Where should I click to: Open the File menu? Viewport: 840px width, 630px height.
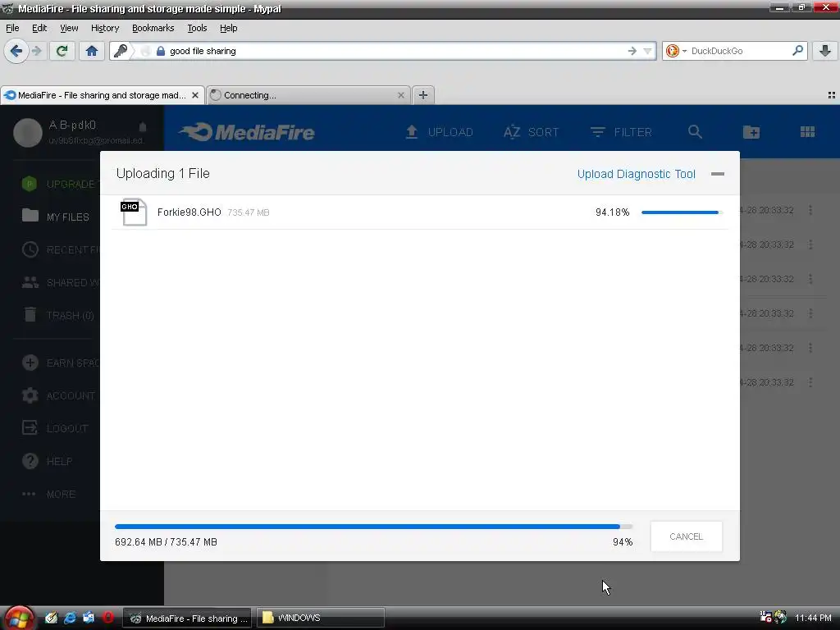coord(12,28)
